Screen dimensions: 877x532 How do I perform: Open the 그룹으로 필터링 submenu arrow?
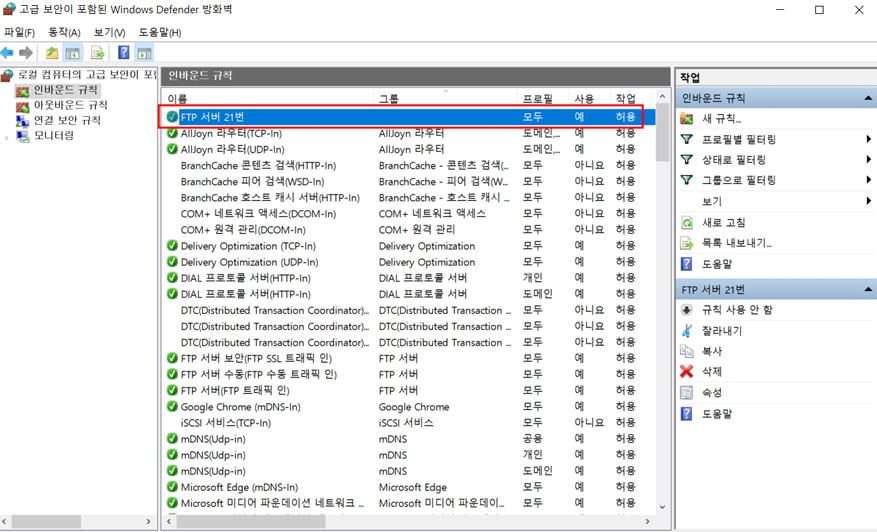[x=868, y=180]
